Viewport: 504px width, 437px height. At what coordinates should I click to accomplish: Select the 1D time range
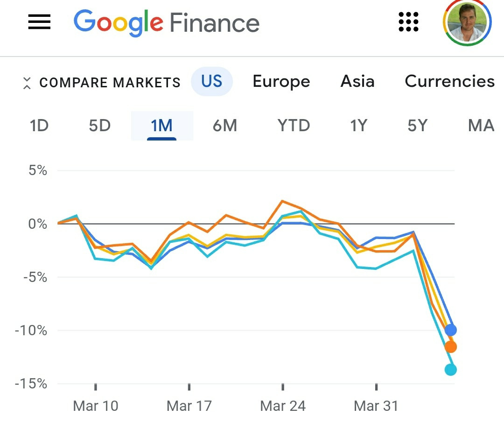point(39,126)
